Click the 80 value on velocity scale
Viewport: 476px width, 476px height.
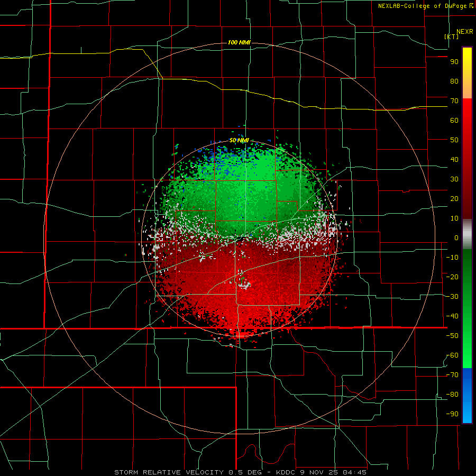(454, 81)
